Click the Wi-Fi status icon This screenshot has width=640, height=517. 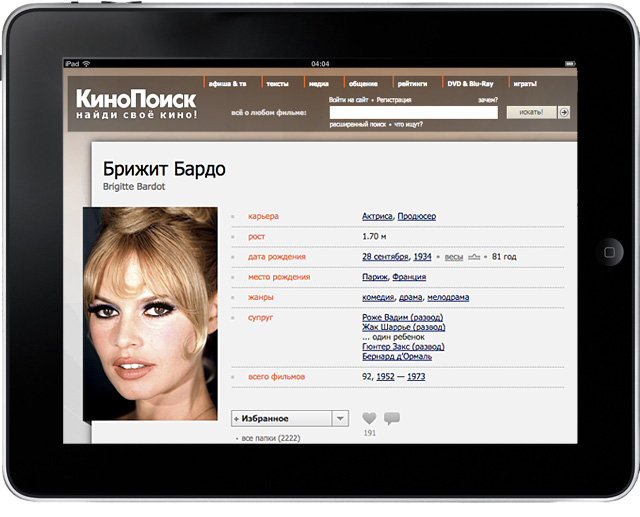86,63
